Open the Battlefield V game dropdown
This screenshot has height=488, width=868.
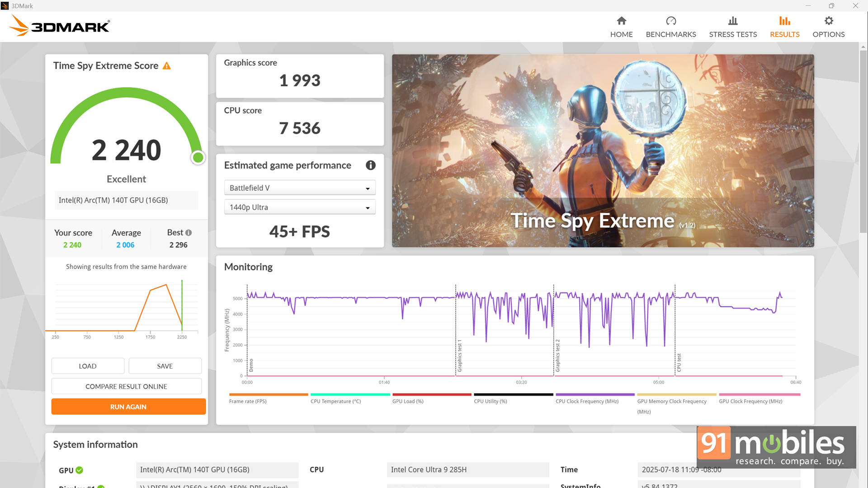click(x=300, y=188)
